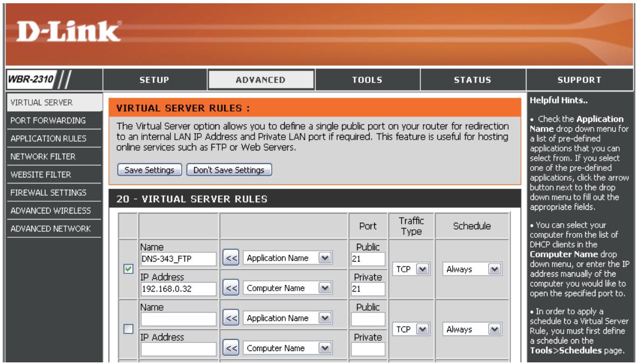Enable the second empty rule checkbox
Screen dimensions: 637x364
[x=128, y=328]
